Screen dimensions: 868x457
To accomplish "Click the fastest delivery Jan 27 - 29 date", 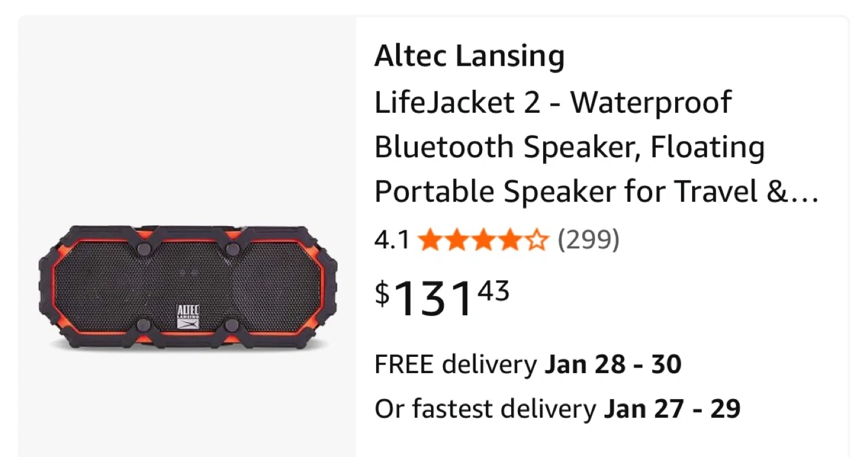I will click(671, 409).
